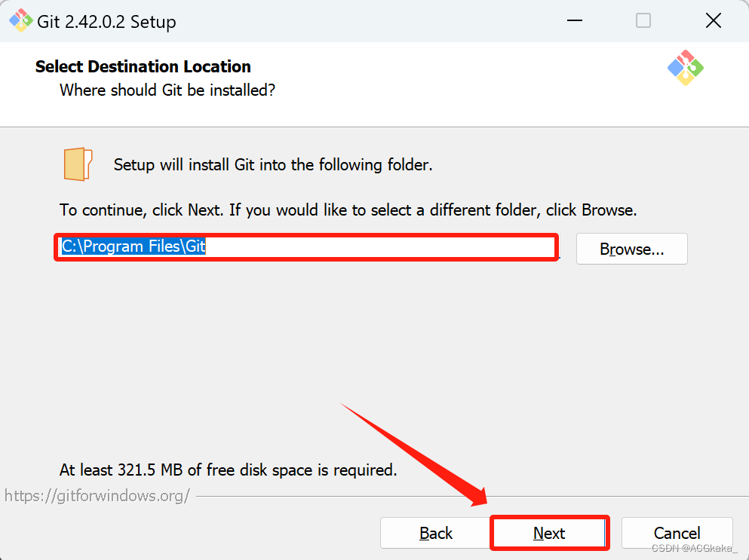
Task: Click 'To continue, click Next' instruction text
Action: pyautogui.click(x=348, y=210)
